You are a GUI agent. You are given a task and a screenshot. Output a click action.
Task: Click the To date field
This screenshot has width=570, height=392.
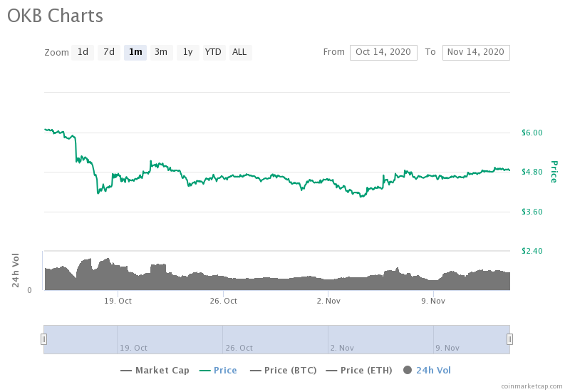click(476, 52)
